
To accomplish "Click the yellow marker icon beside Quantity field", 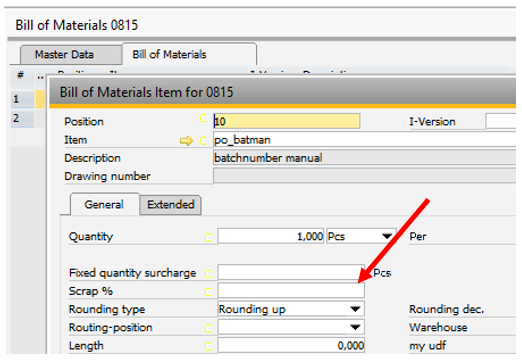I will (x=208, y=237).
